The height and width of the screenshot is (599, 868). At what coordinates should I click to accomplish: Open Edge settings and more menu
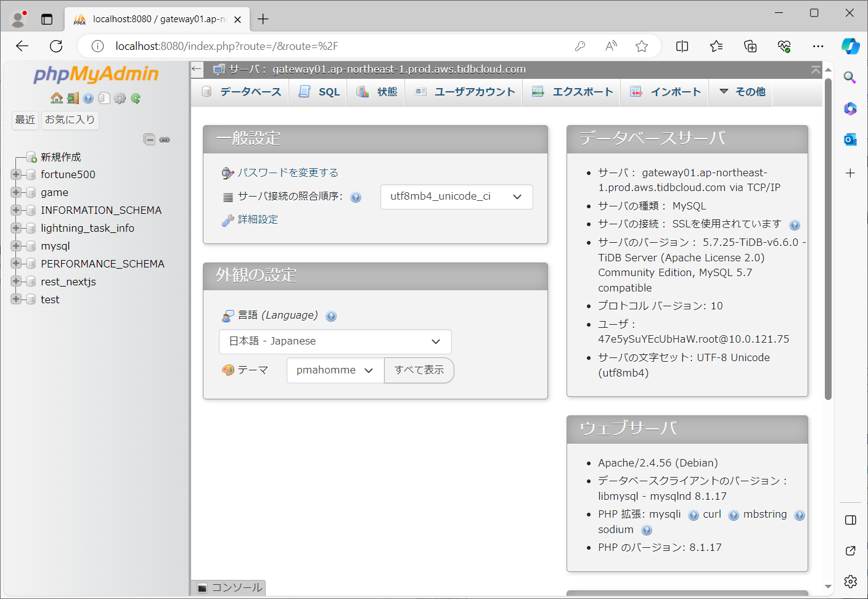(818, 46)
